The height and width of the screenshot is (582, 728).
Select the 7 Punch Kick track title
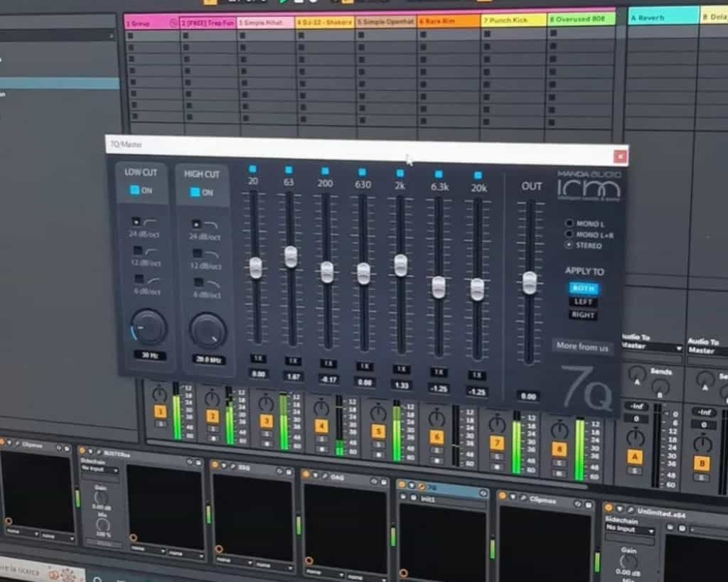(x=506, y=21)
